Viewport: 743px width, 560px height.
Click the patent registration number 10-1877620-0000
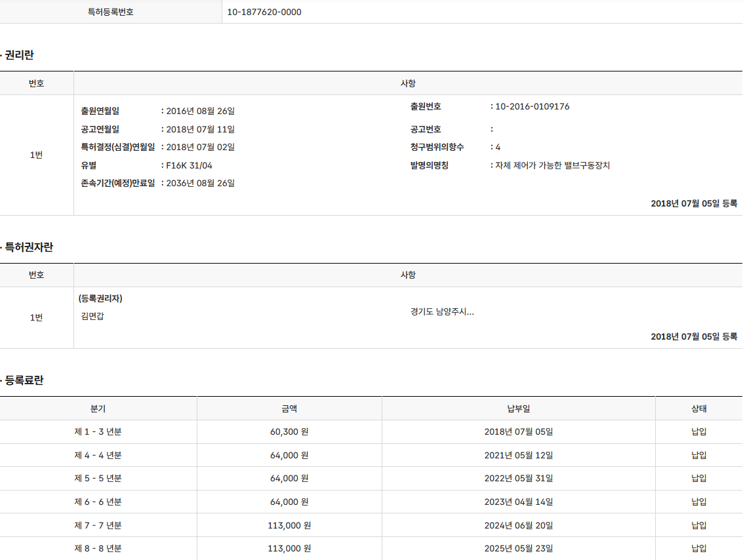click(264, 12)
